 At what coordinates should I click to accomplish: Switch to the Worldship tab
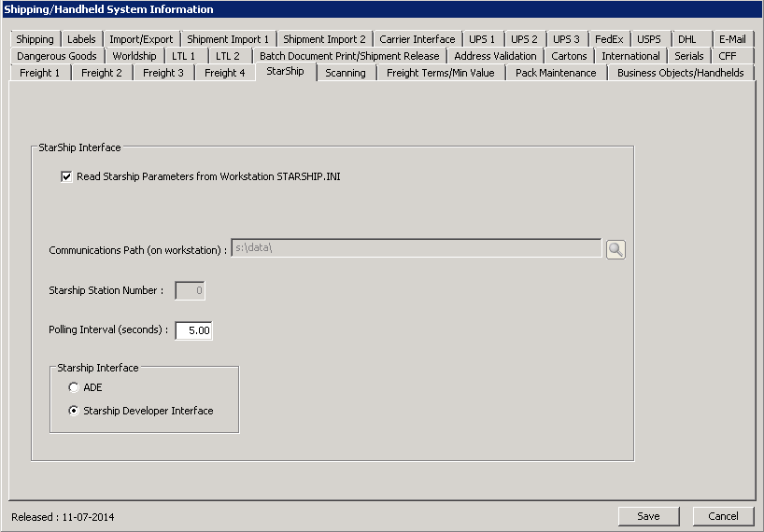134,56
